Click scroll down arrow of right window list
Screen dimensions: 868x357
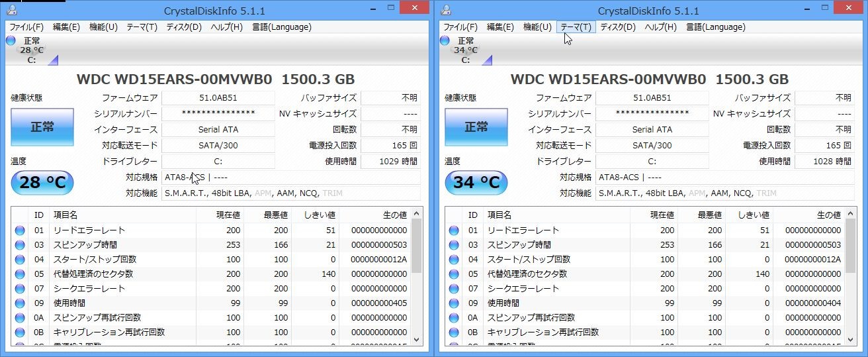850,338
